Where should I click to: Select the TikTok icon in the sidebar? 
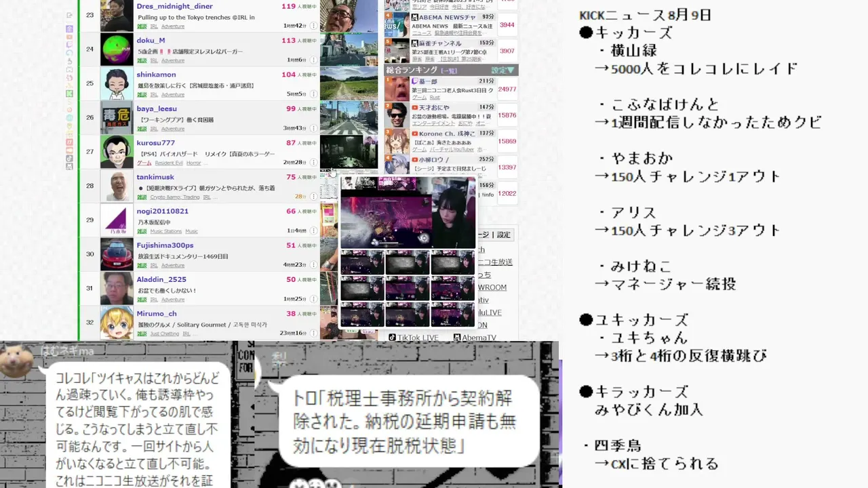69,158
